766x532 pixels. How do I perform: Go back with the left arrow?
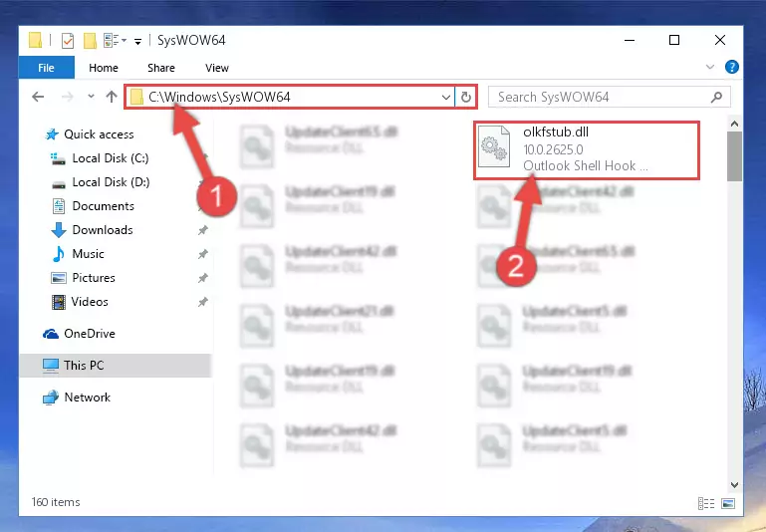point(38,97)
